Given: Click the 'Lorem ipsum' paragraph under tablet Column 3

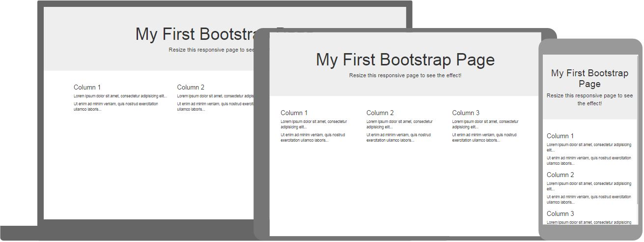Looking at the screenshot, I should coord(485,124).
